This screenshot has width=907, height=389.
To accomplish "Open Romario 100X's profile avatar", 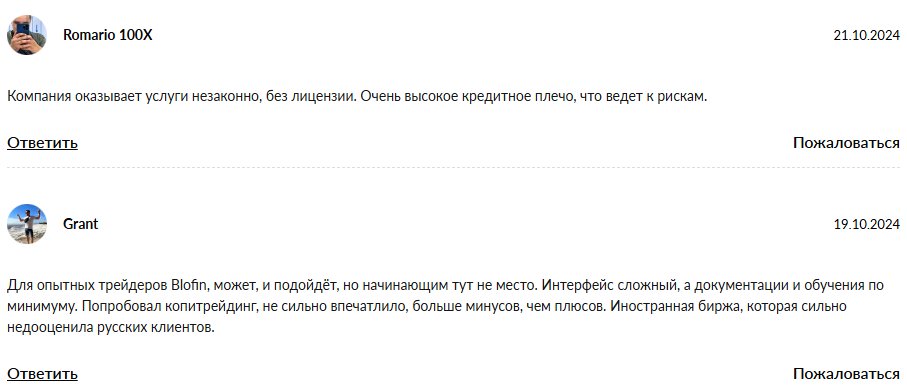I will click(27, 35).
